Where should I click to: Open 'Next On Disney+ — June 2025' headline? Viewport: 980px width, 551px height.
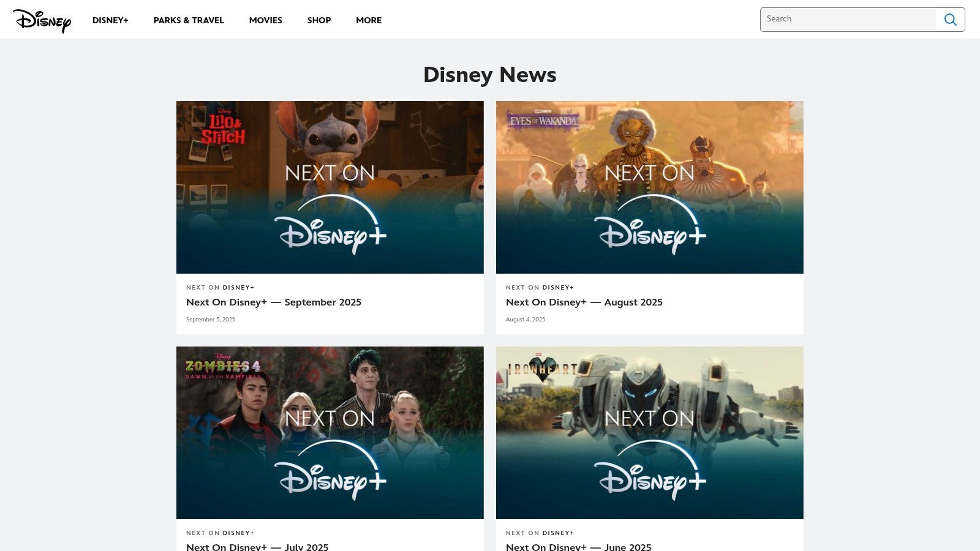click(x=579, y=547)
